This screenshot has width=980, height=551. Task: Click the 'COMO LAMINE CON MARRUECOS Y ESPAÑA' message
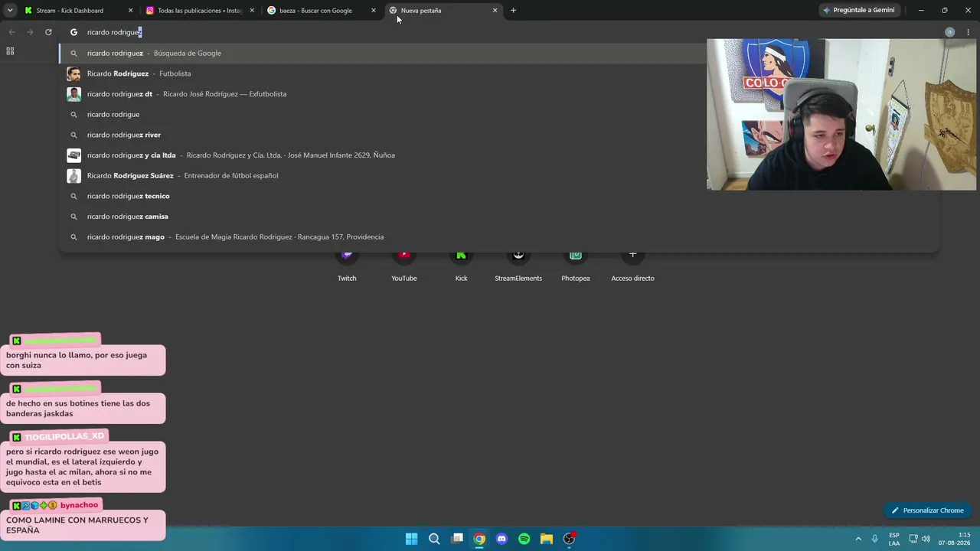tap(83, 525)
